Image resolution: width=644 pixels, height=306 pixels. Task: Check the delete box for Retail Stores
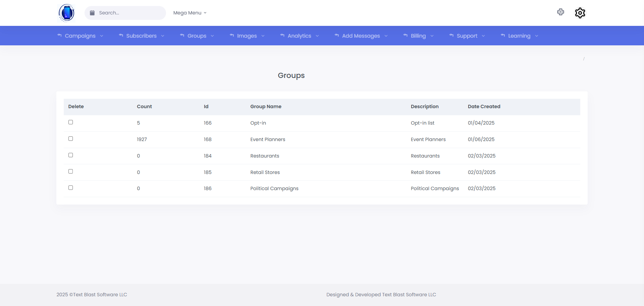70,171
